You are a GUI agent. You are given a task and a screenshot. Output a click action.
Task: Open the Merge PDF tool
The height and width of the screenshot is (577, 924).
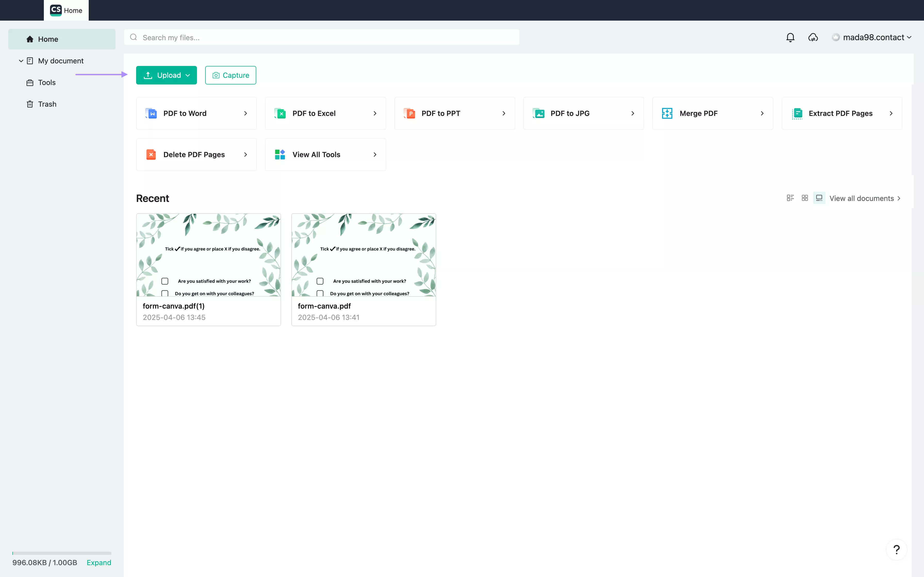click(712, 113)
